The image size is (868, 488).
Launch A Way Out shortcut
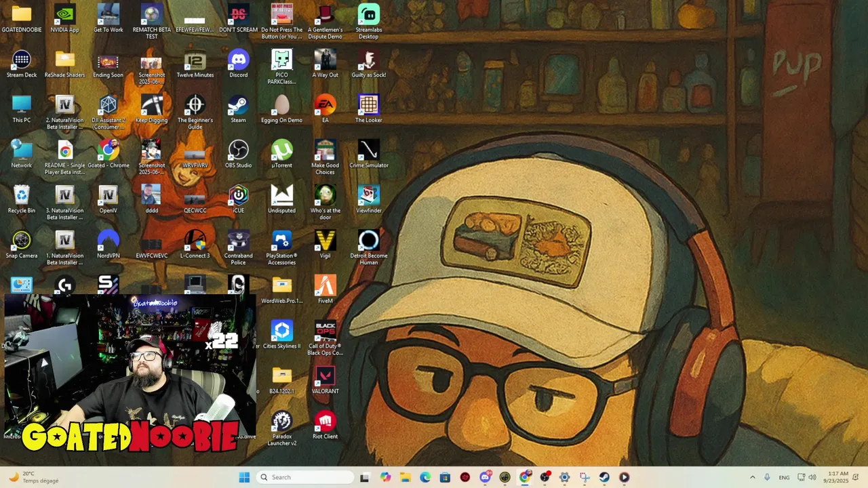coord(325,64)
